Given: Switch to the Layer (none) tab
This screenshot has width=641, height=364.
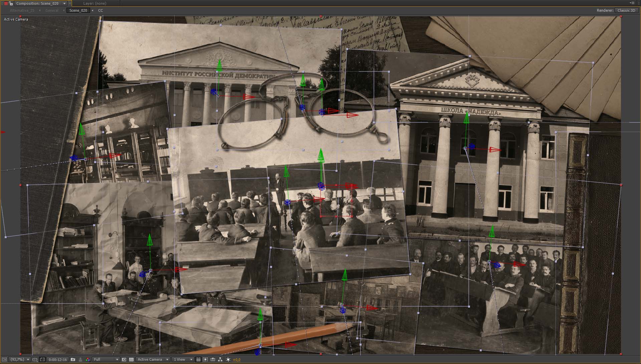Looking at the screenshot, I should click(94, 3).
